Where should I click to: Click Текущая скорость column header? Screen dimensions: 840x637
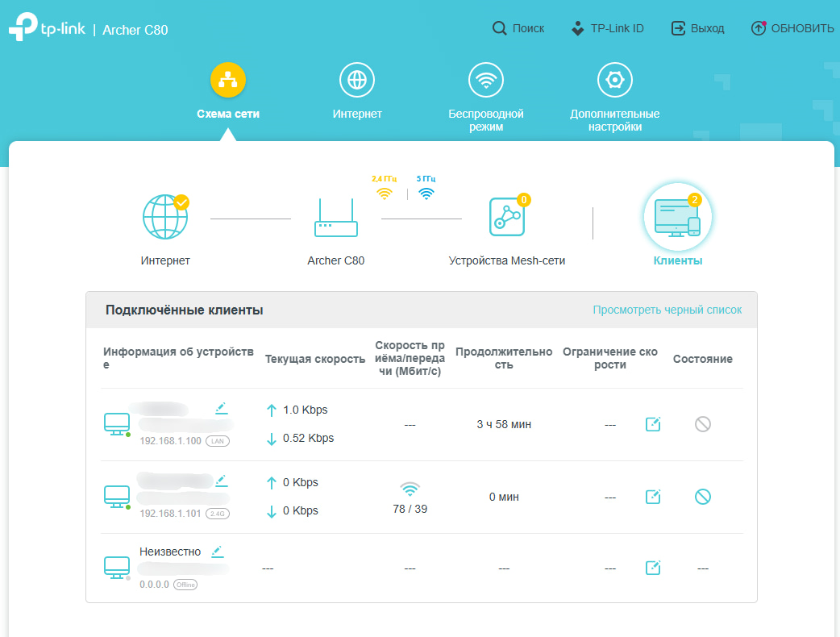[315, 359]
